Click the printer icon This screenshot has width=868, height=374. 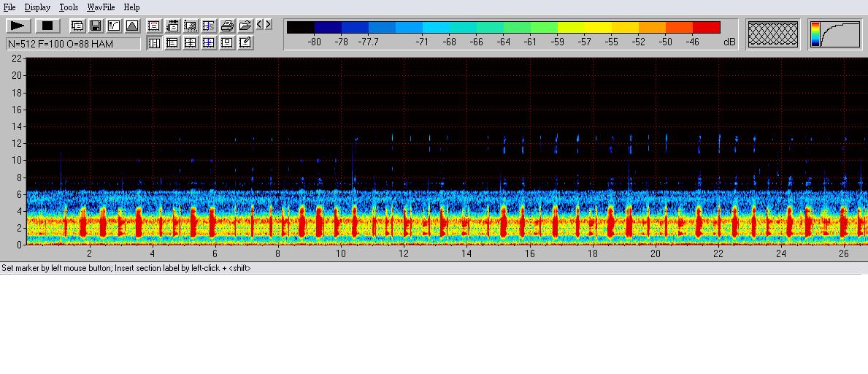(x=227, y=26)
